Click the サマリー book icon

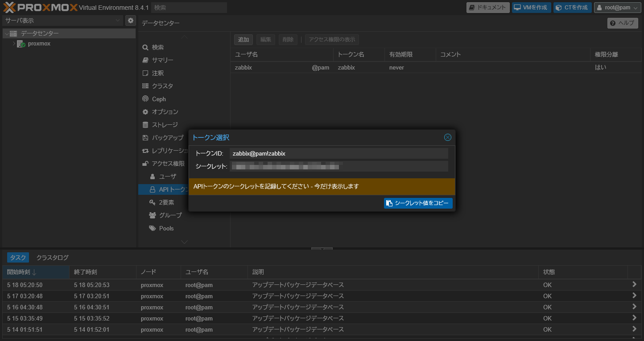coord(145,60)
